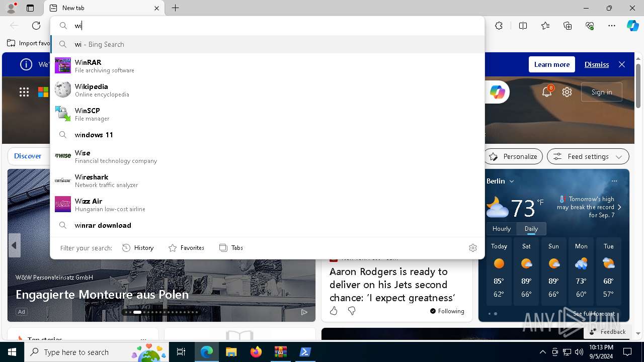Image resolution: width=644 pixels, height=362 pixels.
Task: Select the 'winrar download' suggestion
Action: point(268,225)
